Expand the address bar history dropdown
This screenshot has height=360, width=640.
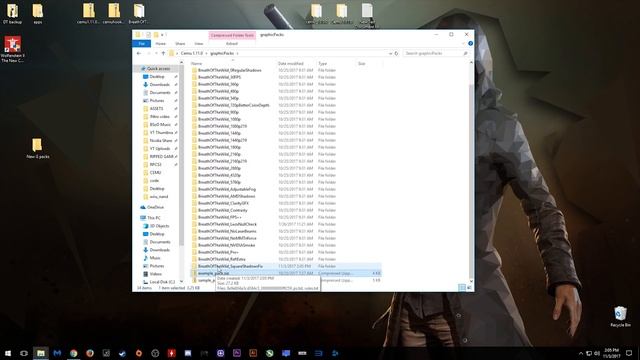point(390,53)
